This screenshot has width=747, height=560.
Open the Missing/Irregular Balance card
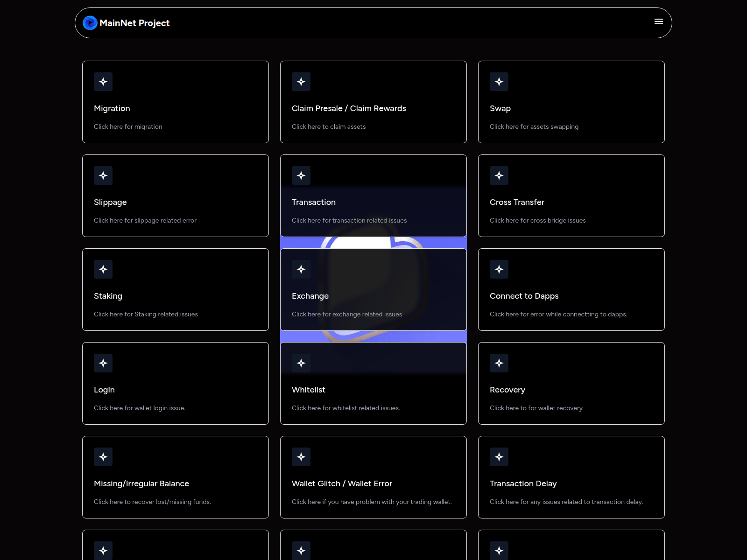[176, 477]
